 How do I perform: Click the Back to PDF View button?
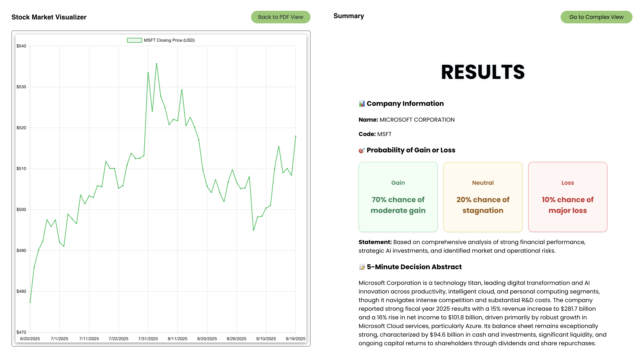pyautogui.click(x=280, y=17)
